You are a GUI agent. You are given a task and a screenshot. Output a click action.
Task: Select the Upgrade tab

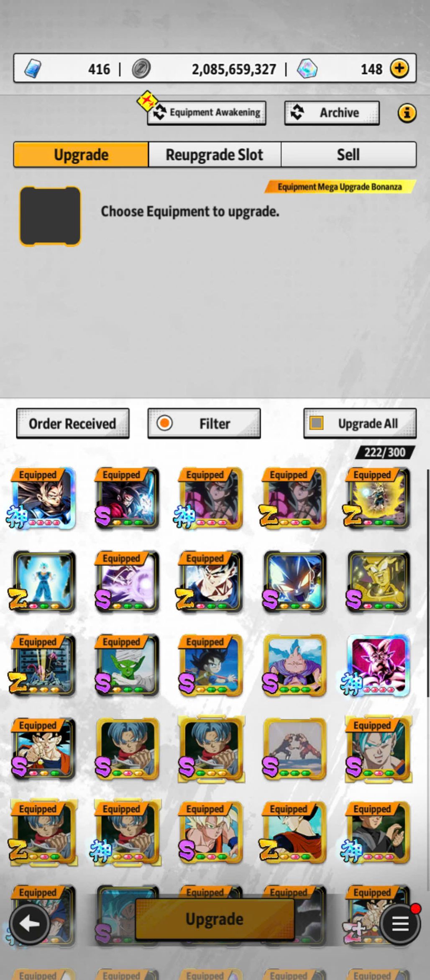pyautogui.click(x=81, y=154)
